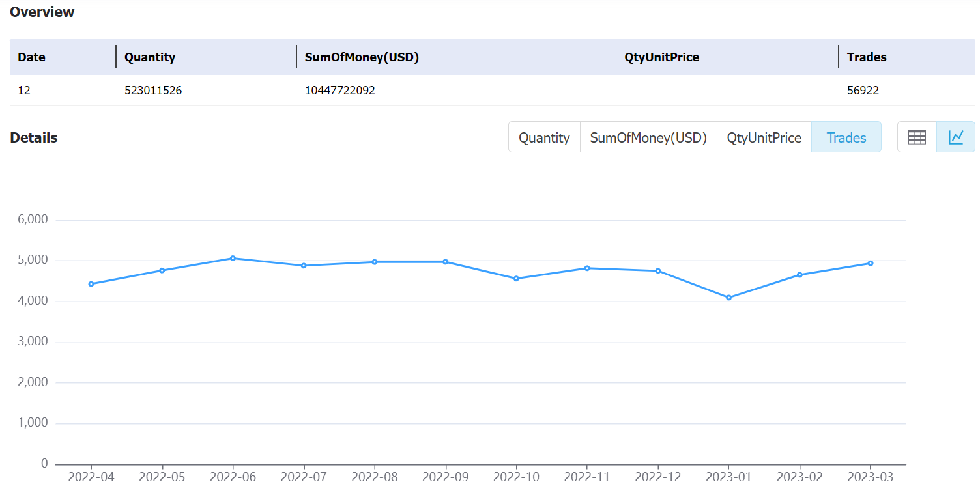Screen dimensions: 980x493
Task: Click the 2023-01 data point
Action: [x=728, y=298]
